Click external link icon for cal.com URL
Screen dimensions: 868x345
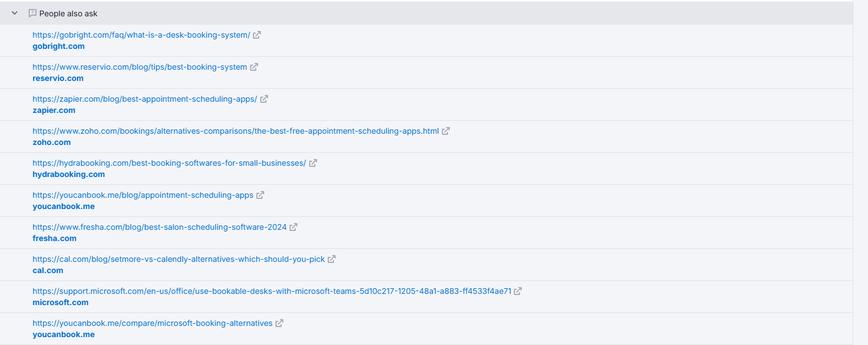[332, 259]
